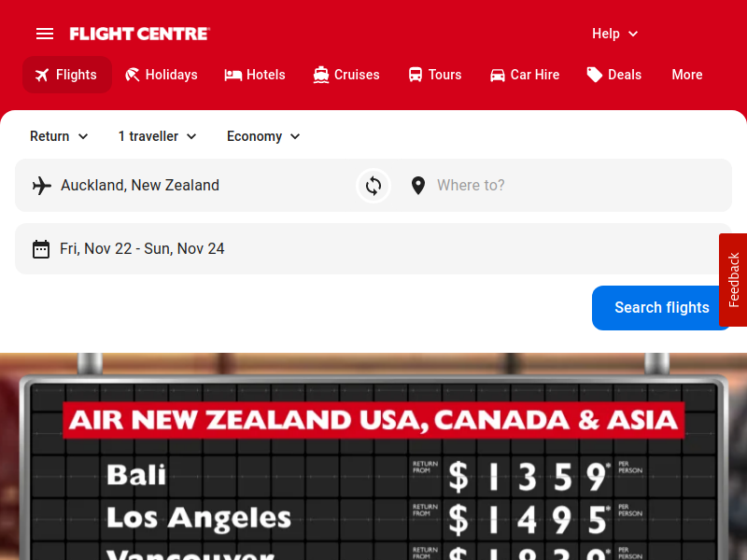Open the Feedback side tab
Viewport: 747px width, 560px height.
(x=734, y=279)
